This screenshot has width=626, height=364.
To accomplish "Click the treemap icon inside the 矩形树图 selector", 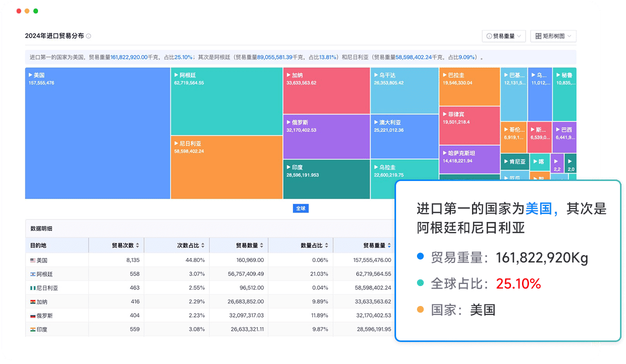I will (539, 36).
